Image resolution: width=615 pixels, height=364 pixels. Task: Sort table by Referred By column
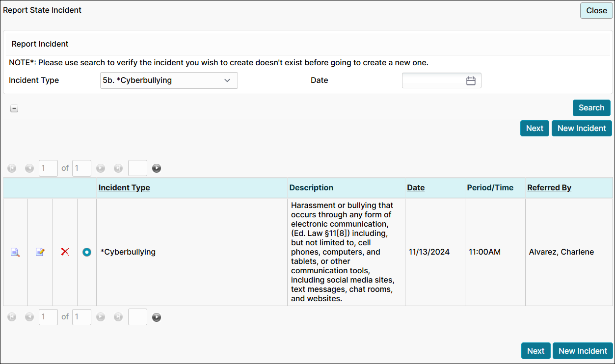click(549, 188)
